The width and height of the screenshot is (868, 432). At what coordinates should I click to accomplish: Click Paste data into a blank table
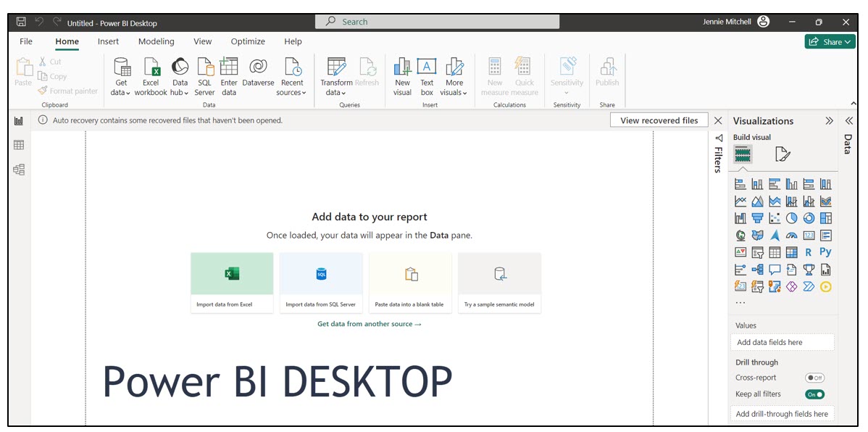(410, 283)
